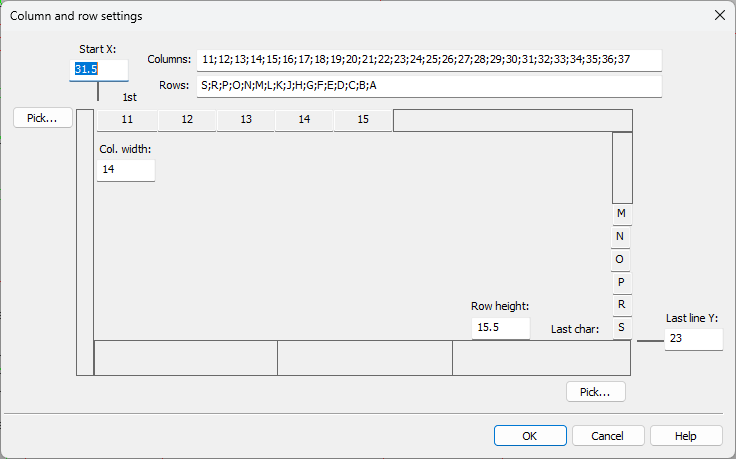Screen dimensions: 736x459
Task: Click the Rows list text field
Action: (429, 86)
